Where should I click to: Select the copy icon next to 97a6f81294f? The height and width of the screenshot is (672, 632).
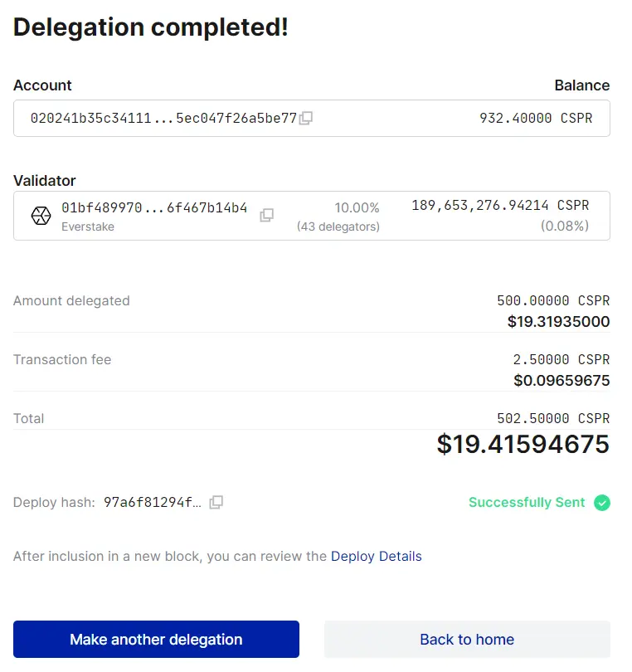coord(216,502)
